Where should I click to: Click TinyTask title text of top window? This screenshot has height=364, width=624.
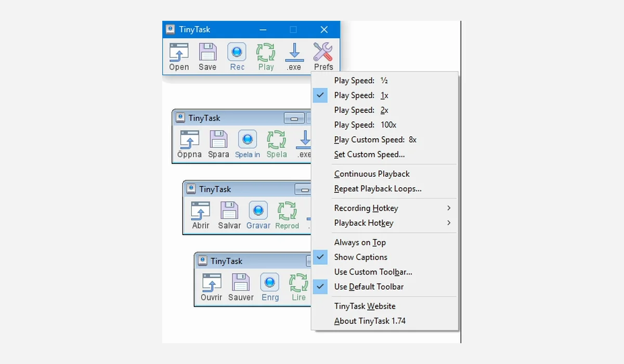tap(195, 30)
